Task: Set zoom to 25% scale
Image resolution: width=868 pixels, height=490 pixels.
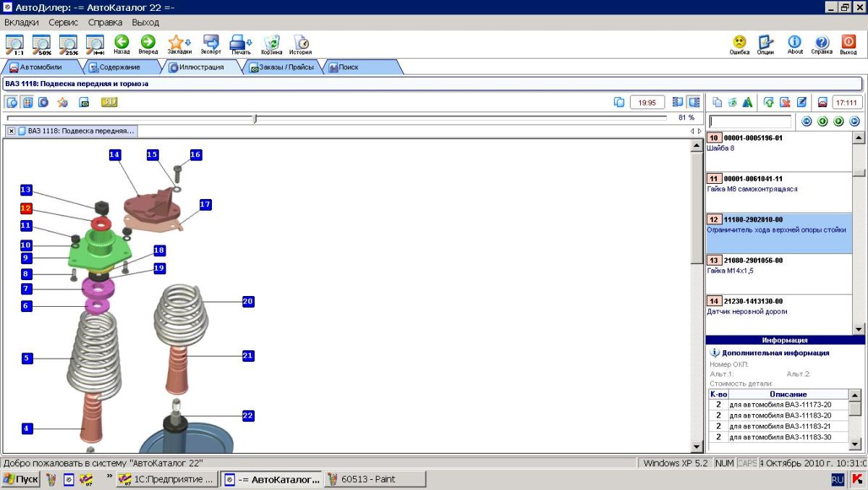Action: click(69, 44)
